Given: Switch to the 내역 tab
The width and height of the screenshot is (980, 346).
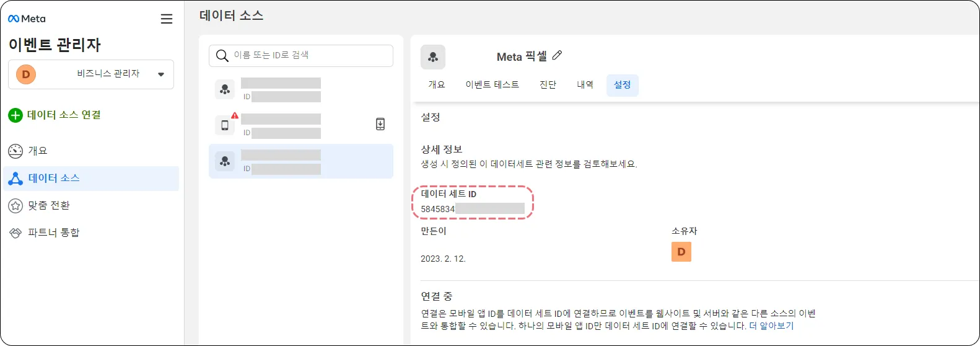Looking at the screenshot, I should 585,85.
